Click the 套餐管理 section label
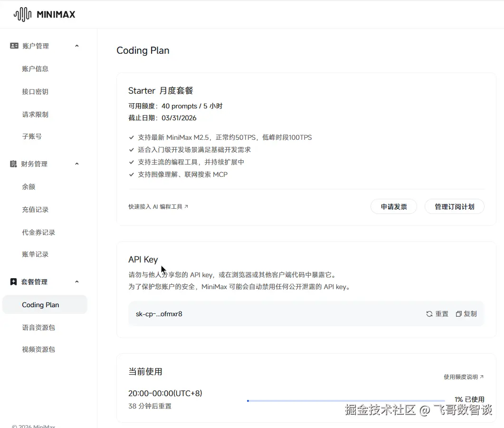This screenshot has height=428, width=504. pyautogui.click(x=34, y=282)
